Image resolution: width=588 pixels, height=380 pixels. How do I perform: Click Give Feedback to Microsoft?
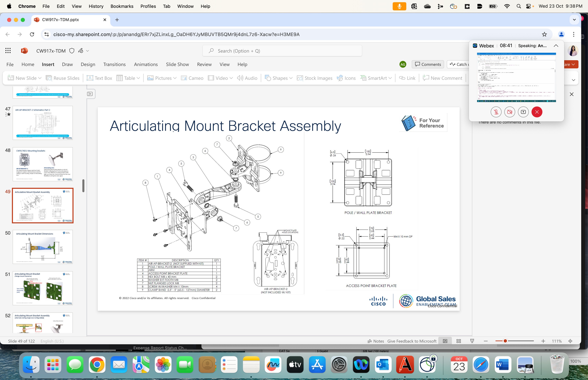[x=412, y=341]
